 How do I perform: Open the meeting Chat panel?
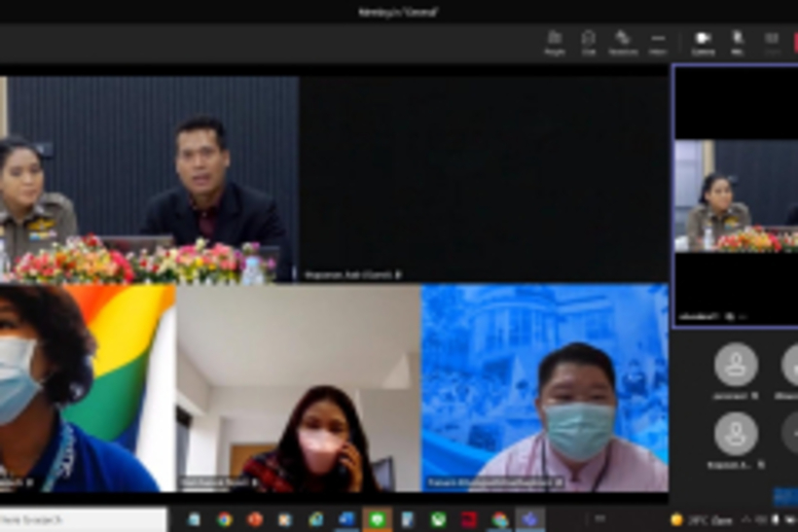[x=589, y=43]
